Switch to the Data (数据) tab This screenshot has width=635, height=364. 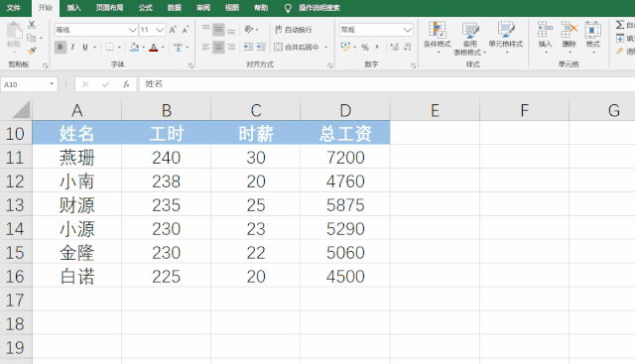click(175, 8)
